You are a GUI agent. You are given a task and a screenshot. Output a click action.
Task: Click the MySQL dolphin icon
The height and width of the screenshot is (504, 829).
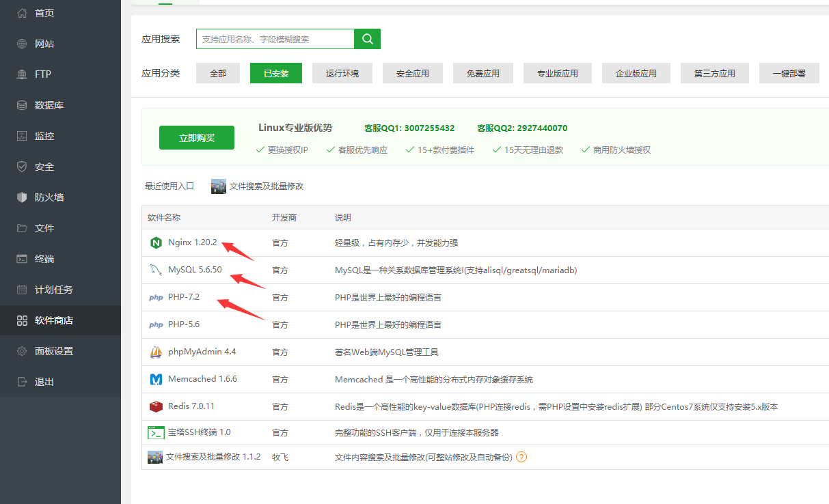pyautogui.click(x=156, y=270)
